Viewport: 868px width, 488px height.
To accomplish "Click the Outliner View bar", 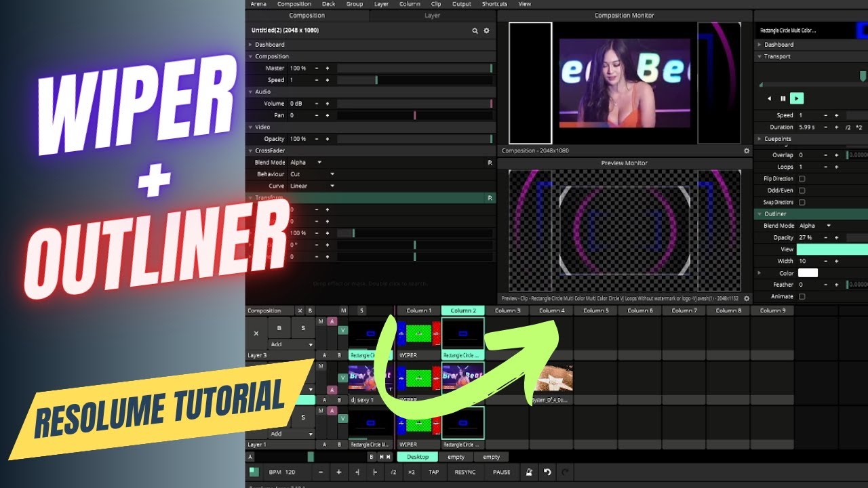I will click(832, 249).
